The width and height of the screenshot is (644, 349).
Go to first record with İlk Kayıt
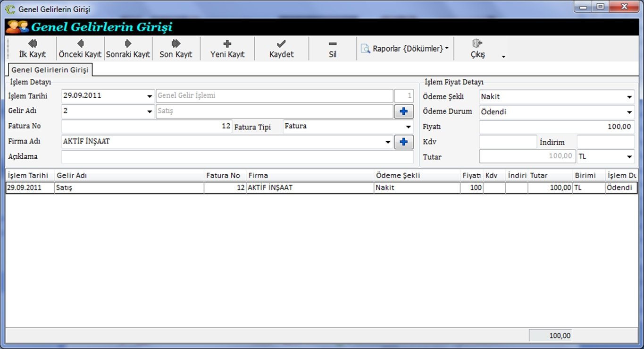[x=32, y=49]
